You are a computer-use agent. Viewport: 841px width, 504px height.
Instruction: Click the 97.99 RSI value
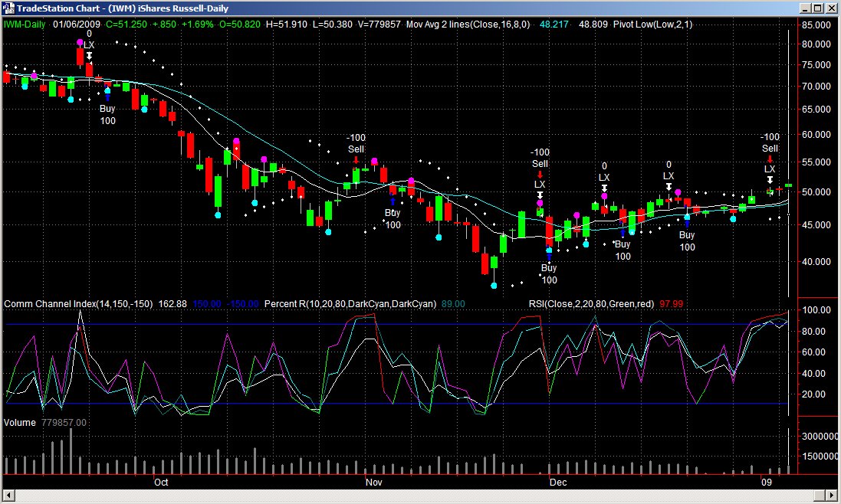click(x=672, y=304)
